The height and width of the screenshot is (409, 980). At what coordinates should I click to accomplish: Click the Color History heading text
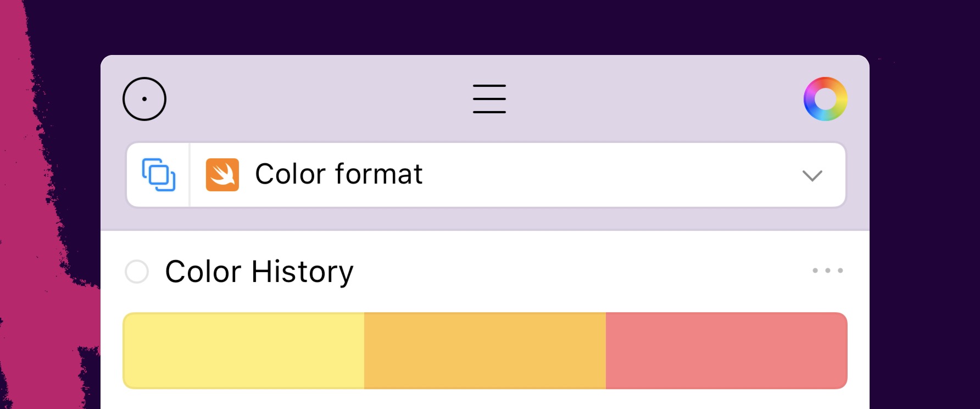click(x=259, y=272)
